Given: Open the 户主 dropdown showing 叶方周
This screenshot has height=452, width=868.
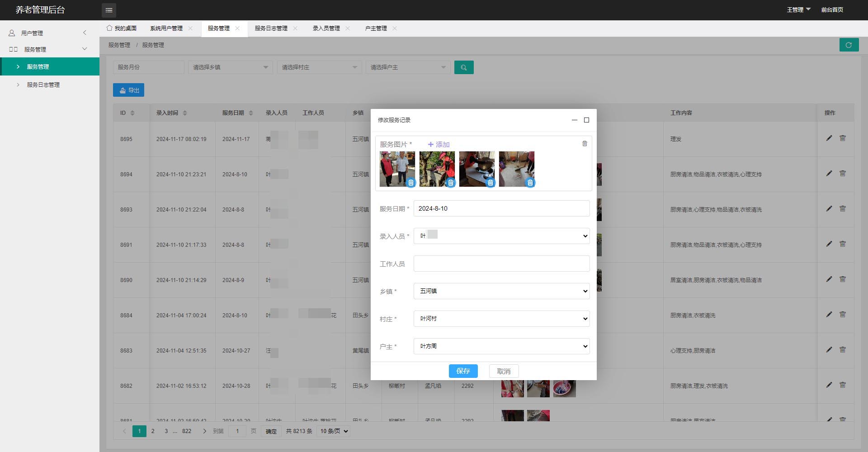Looking at the screenshot, I should point(501,346).
